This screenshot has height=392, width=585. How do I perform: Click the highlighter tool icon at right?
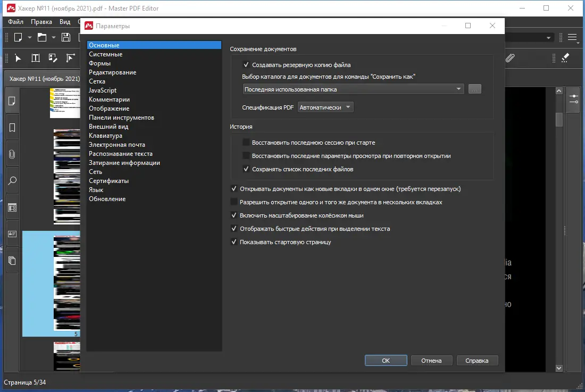tap(565, 58)
